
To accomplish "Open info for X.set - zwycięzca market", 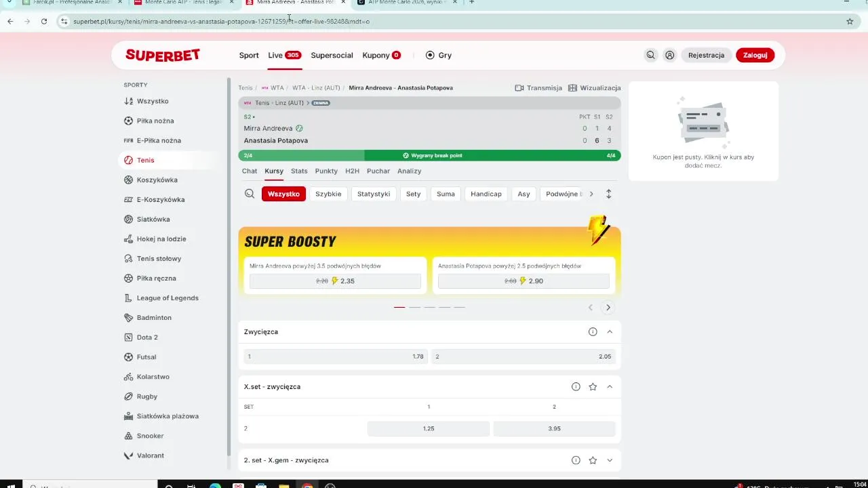I will pyautogui.click(x=576, y=386).
